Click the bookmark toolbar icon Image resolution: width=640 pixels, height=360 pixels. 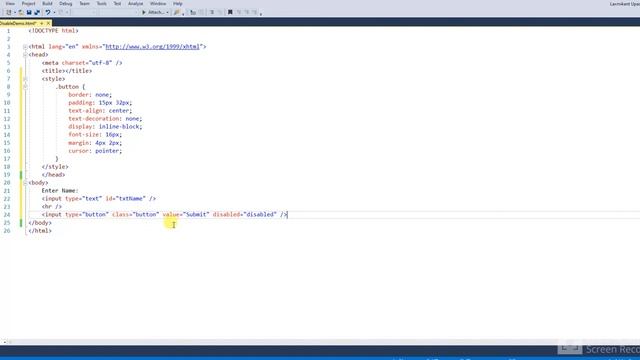230,12
